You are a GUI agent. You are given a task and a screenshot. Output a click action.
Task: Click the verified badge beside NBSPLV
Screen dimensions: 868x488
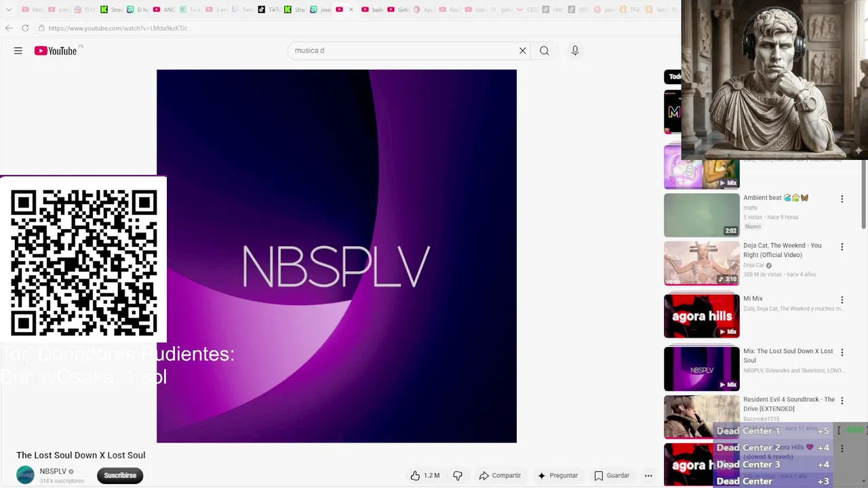[x=71, y=472]
